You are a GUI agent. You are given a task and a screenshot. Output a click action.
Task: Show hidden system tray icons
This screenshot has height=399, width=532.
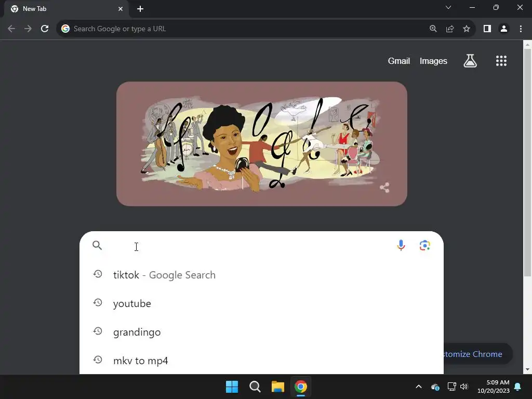(419, 387)
